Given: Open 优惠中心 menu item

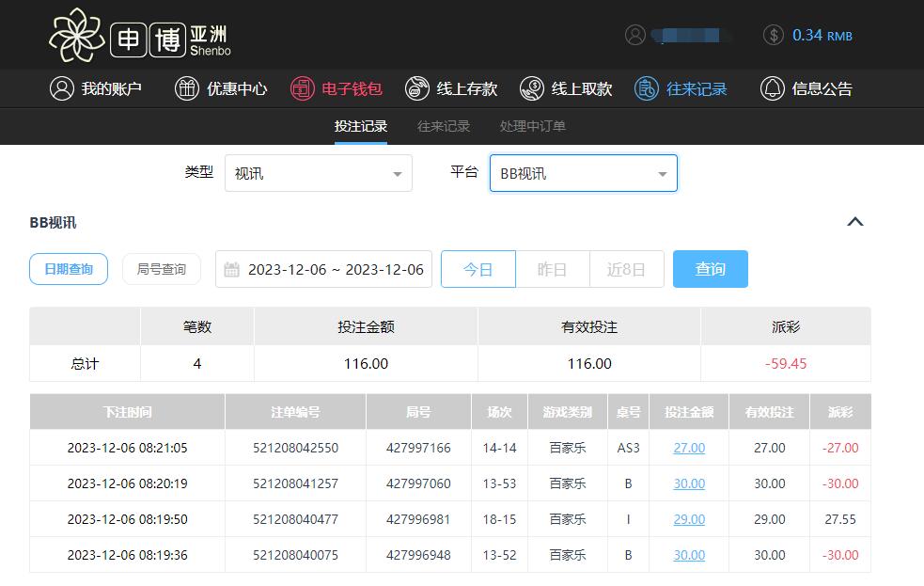Looking at the screenshot, I should [x=221, y=88].
